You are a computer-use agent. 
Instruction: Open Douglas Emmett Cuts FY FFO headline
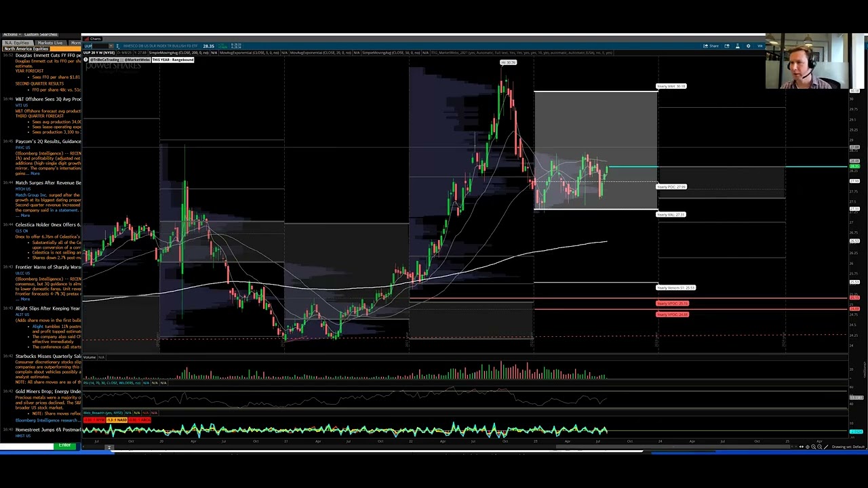tap(48, 56)
